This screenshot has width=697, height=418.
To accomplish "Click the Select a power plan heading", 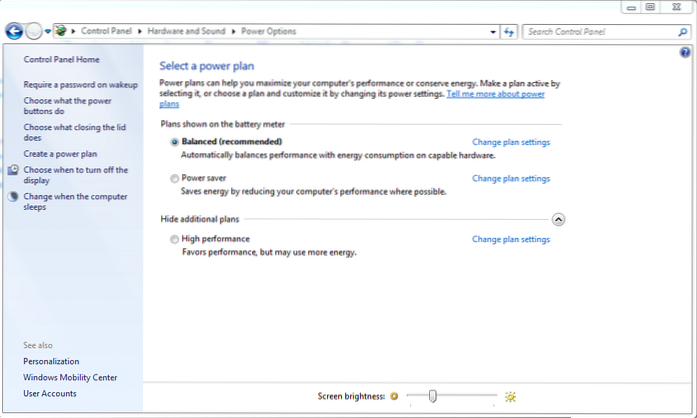I will point(207,66).
